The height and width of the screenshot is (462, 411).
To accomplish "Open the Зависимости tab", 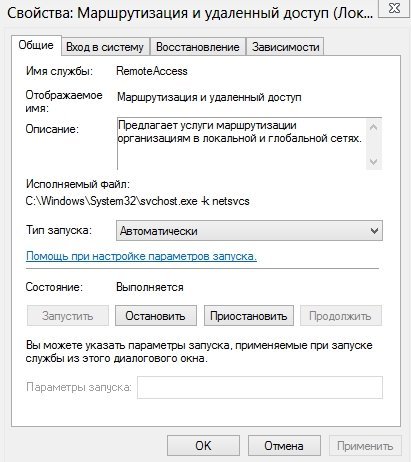I will 285,47.
